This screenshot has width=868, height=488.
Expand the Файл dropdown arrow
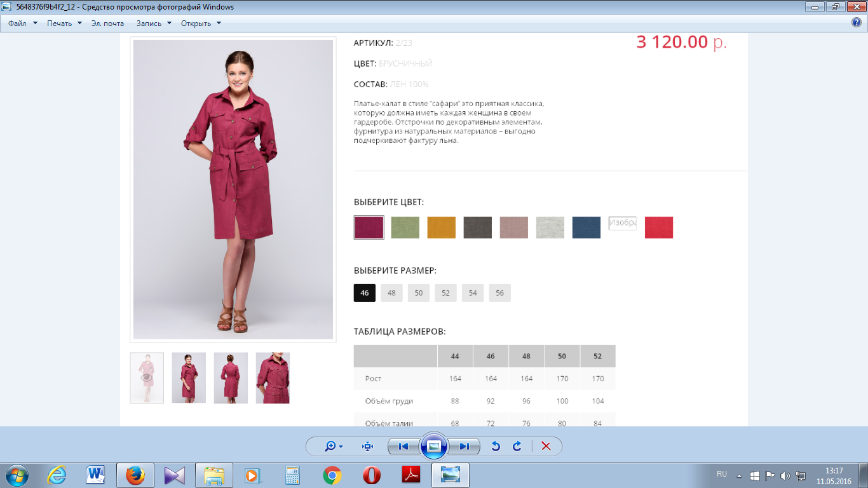point(35,23)
